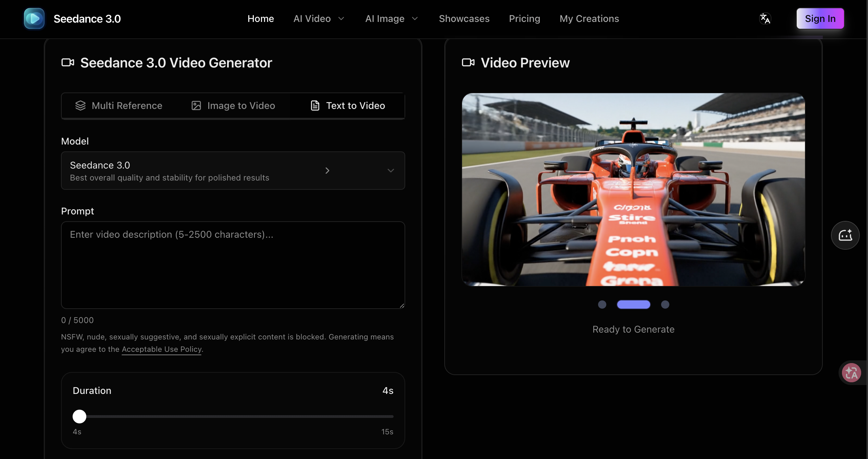
Task: Click the Duration slider handle
Action: 79,417
